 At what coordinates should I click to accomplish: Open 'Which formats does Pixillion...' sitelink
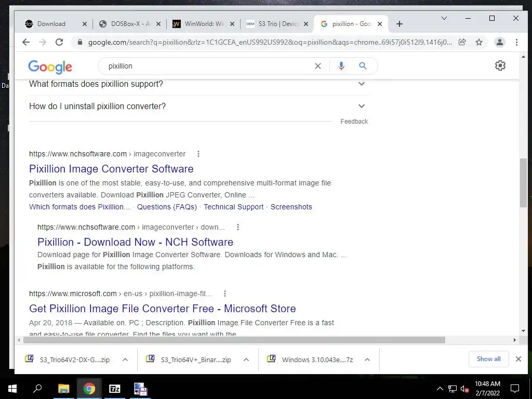pyautogui.click(x=79, y=207)
